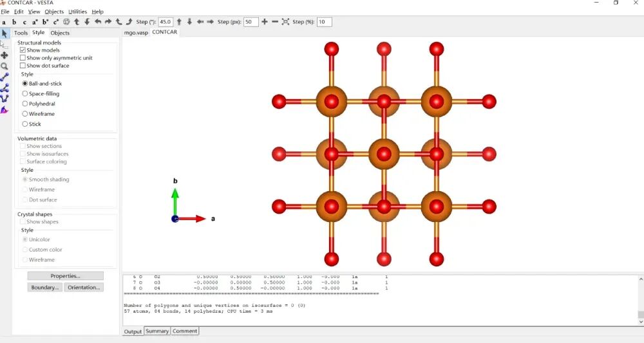Image resolution: width=644 pixels, height=343 pixels.
Task: Open the View menu
Action: click(x=34, y=12)
